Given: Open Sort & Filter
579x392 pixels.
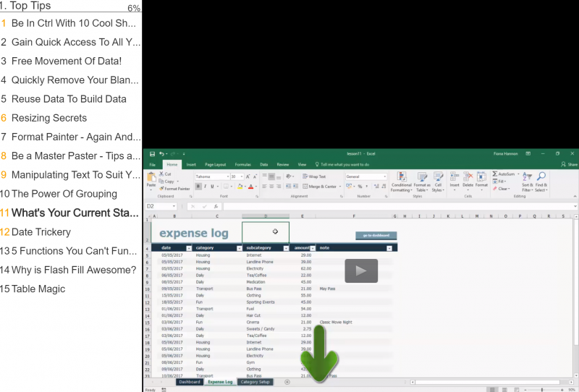Looking at the screenshot, I should click(x=527, y=182).
